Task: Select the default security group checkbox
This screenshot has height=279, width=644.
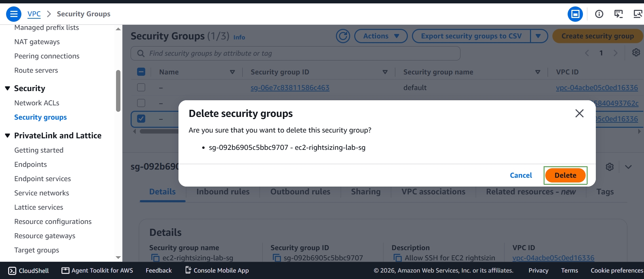Action: tap(141, 87)
